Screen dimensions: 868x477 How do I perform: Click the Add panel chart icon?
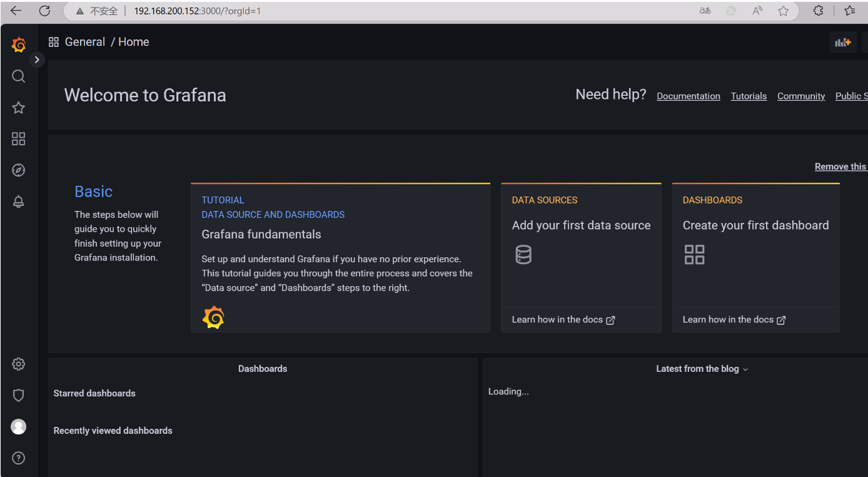(843, 43)
